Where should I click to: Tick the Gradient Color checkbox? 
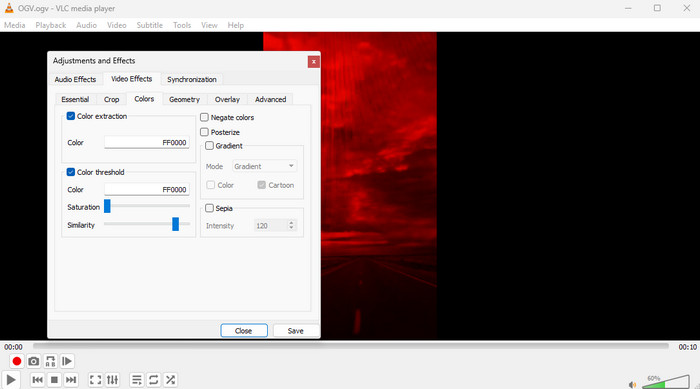pyautogui.click(x=211, y=185)
